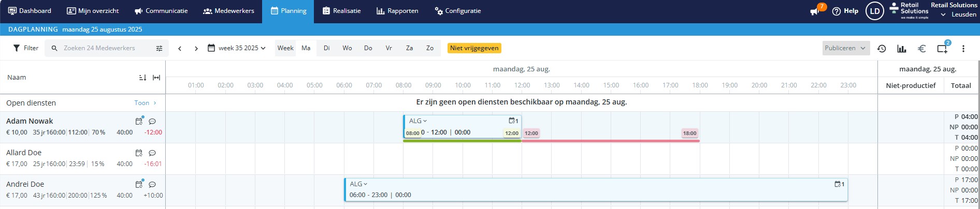Open the bar chart statistics icon

coord(902,49)
